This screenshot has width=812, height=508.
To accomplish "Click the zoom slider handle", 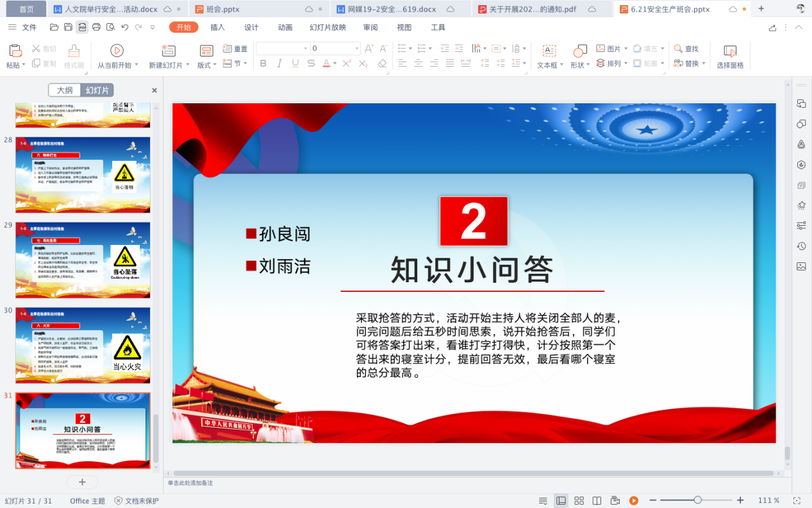I will coord(697,500).
